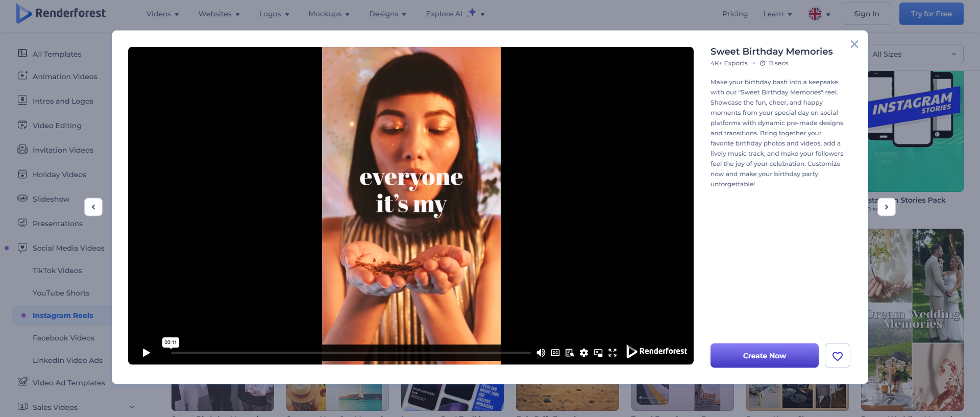Screen dimensions: 980x417
Task: Open the language selector flag dropdown
Action: pos(819,14)
